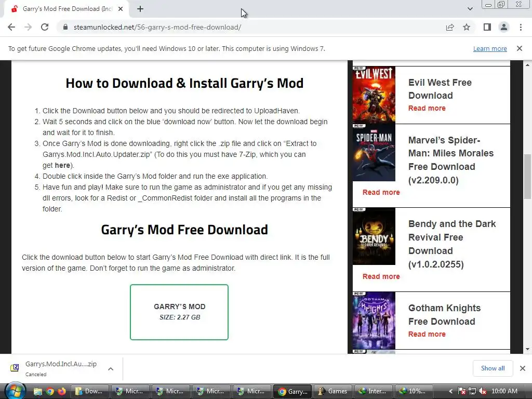Open Evil West Free Download title
The height and width of the screenshot is (399, 532).
pyautogui.click(x=440, y=89)
